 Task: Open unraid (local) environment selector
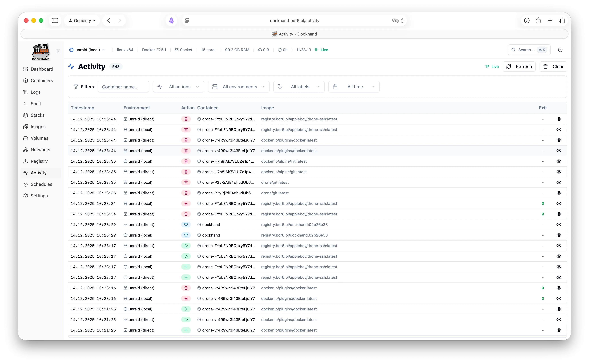tap(87, 50)
